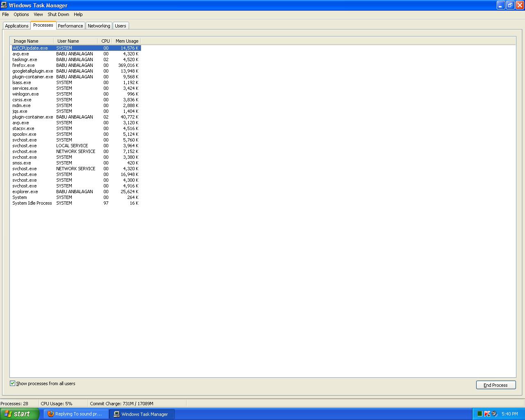The width and height of the screenshot is (525, 420).
Task: Click the Task Manager title bar icon
Action: click(5, 5)
